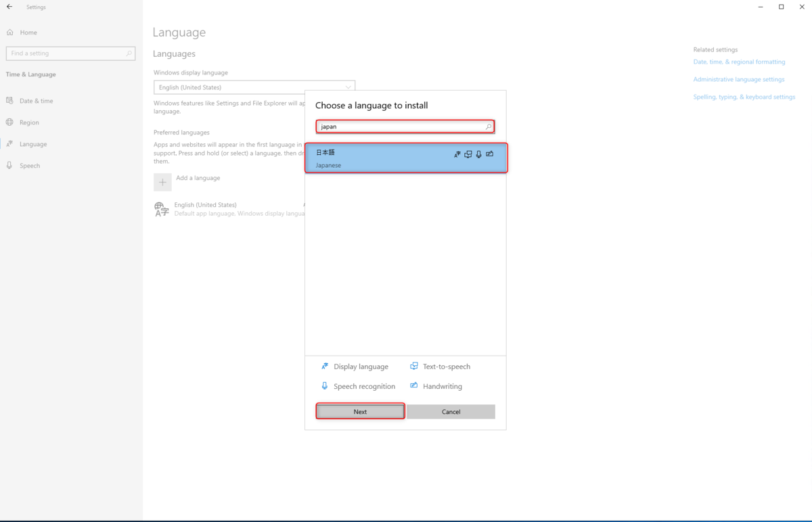Go to Home in the sidebar
This screenshot has width=812, height=522.
[x=28, y=32]
